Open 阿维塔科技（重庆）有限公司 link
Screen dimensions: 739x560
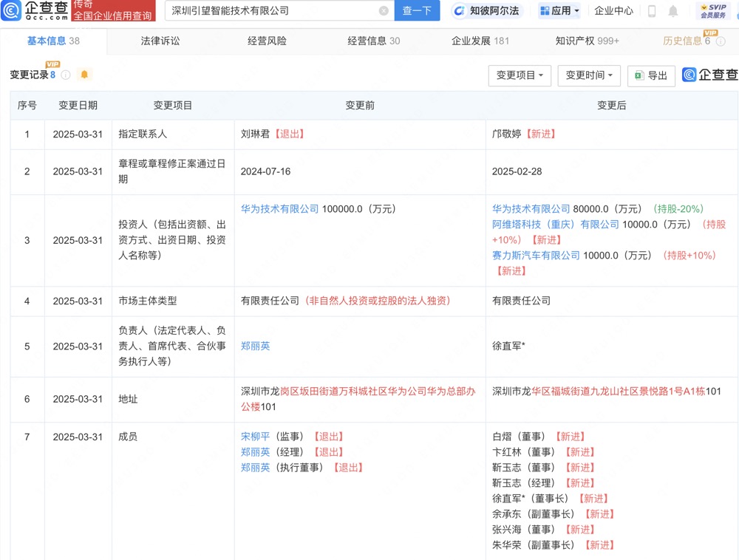(556, 225)
